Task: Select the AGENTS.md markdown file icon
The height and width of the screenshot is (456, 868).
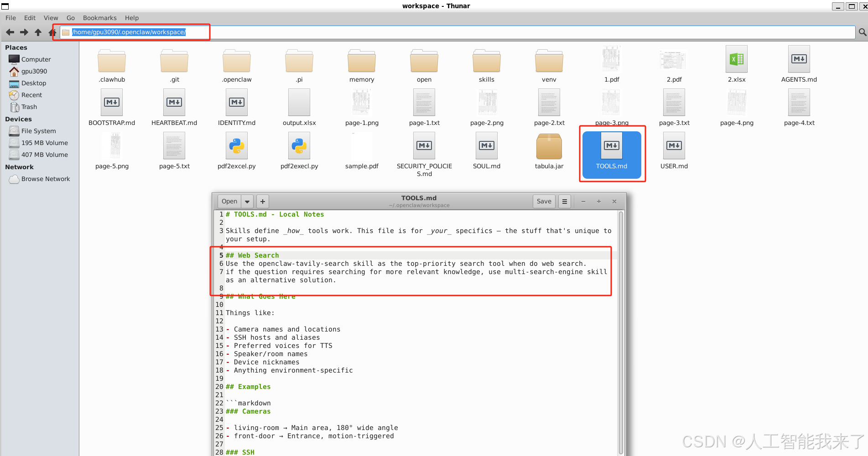Action: (799, 59)
